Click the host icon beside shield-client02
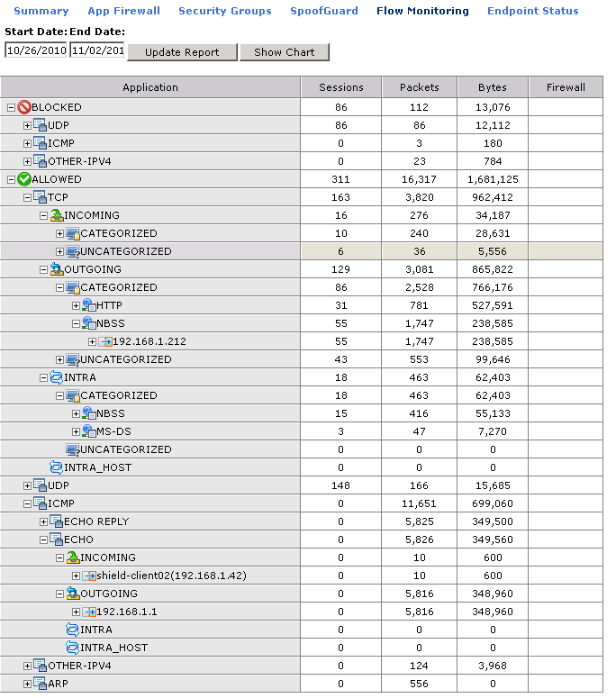Image resolution: width=616 pixels, height=698 pixels. pyautogui.click(x=89, y=576)
